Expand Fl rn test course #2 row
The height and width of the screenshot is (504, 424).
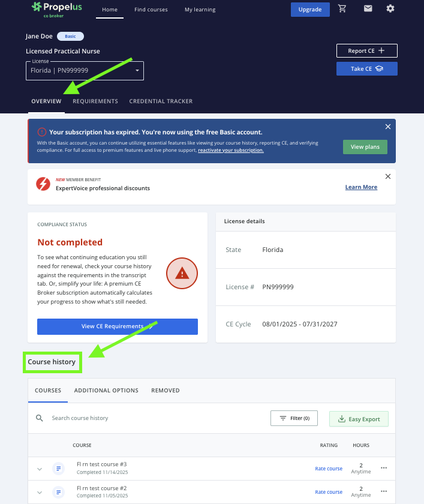(x=40, y=493)
